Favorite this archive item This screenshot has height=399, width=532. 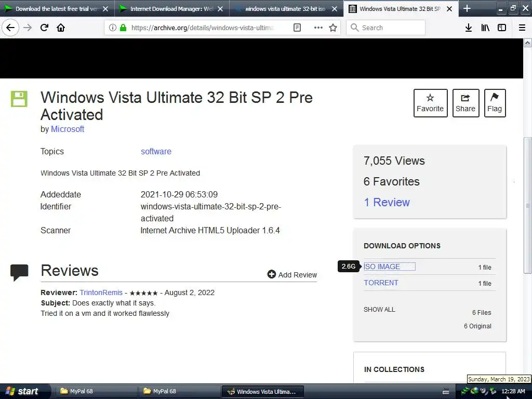[430, 103]
